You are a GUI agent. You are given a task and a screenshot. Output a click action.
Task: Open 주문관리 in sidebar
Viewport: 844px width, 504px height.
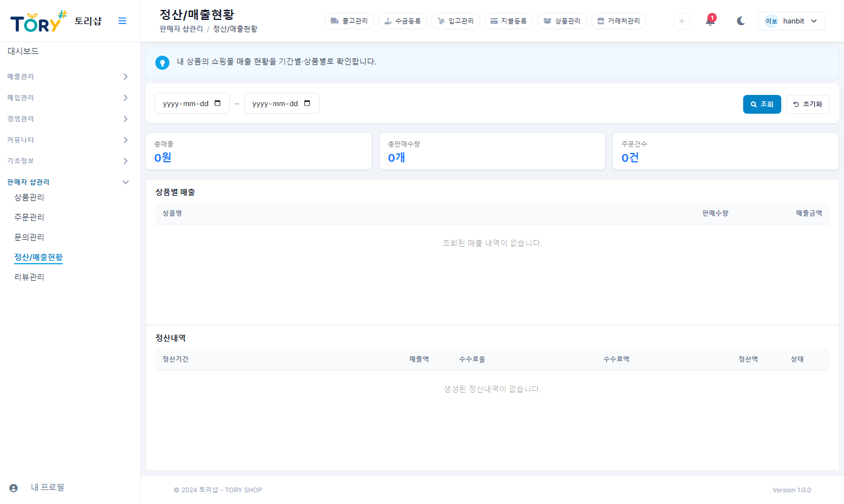(x=29, y=217)
